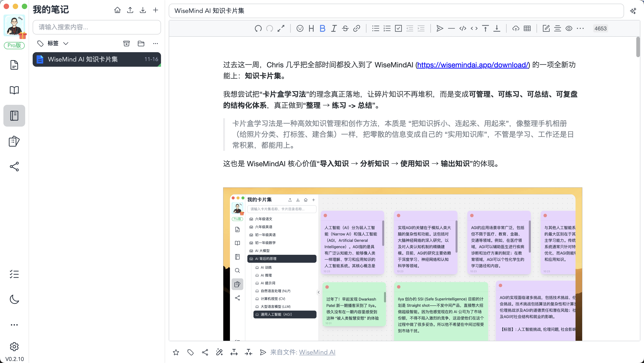
Task: Open the wisemindai.app download link
Action: click(x=473, y=65)
